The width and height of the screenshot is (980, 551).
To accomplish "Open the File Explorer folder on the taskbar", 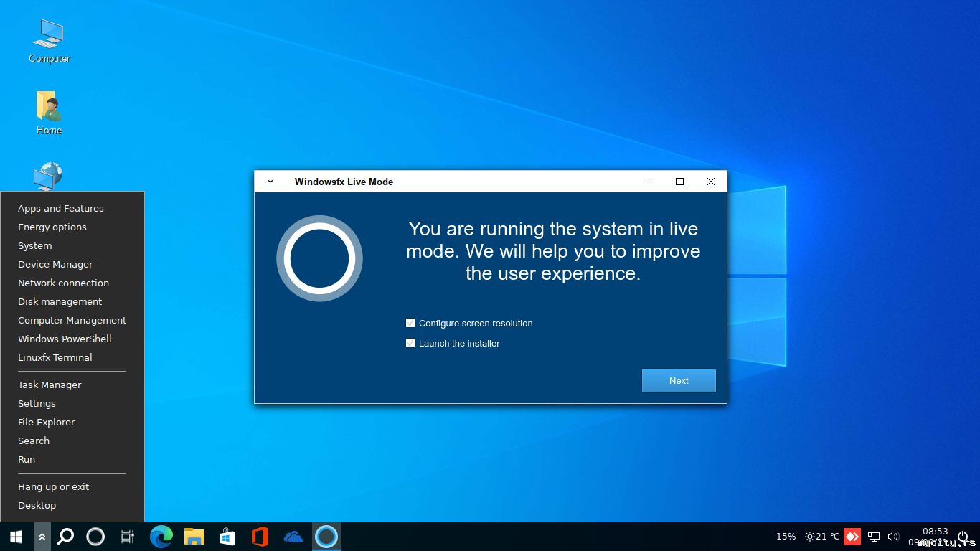I will (194, 537).
